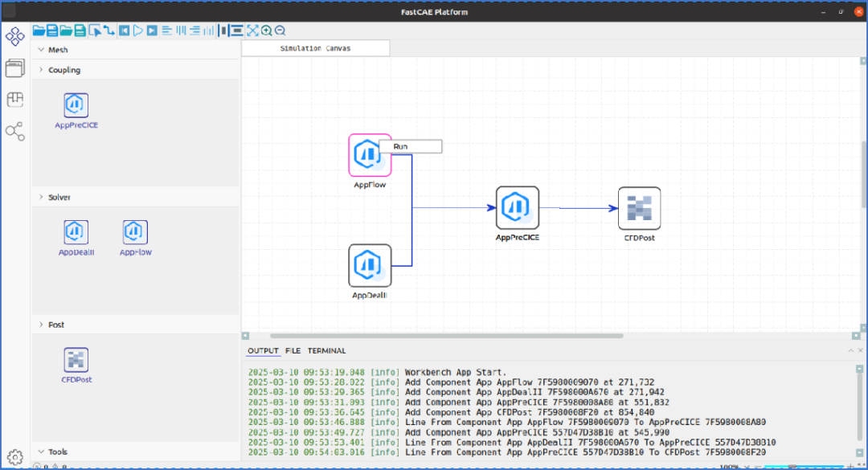Select the AppFlow node on the canvas
Viewport: 868px width, 470px height.
pos(370,155)
